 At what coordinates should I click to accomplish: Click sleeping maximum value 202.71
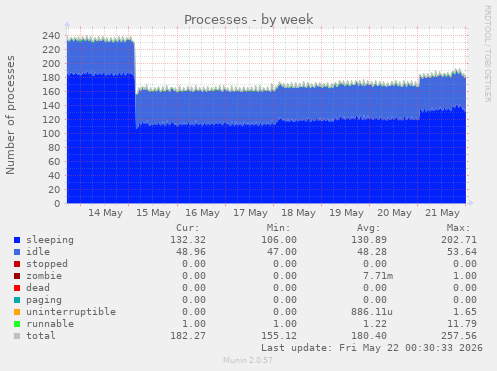(x=459, y=240)
